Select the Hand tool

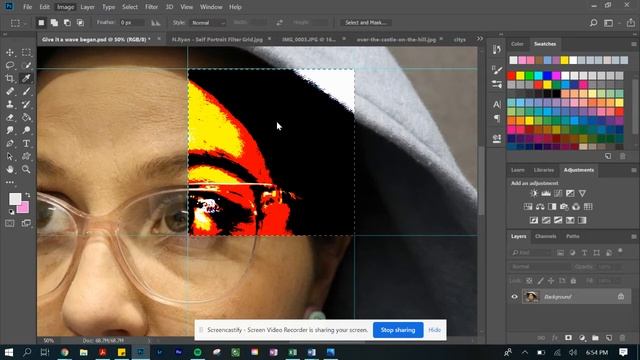(10, 169)
